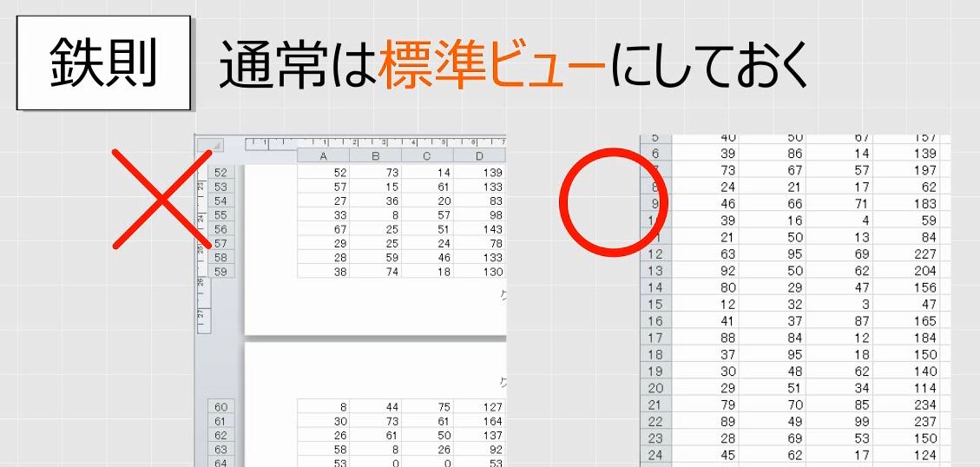This screenshot has width=980, height=467.
Task: Select row header 15 in normal view
Action: [655, 304]
